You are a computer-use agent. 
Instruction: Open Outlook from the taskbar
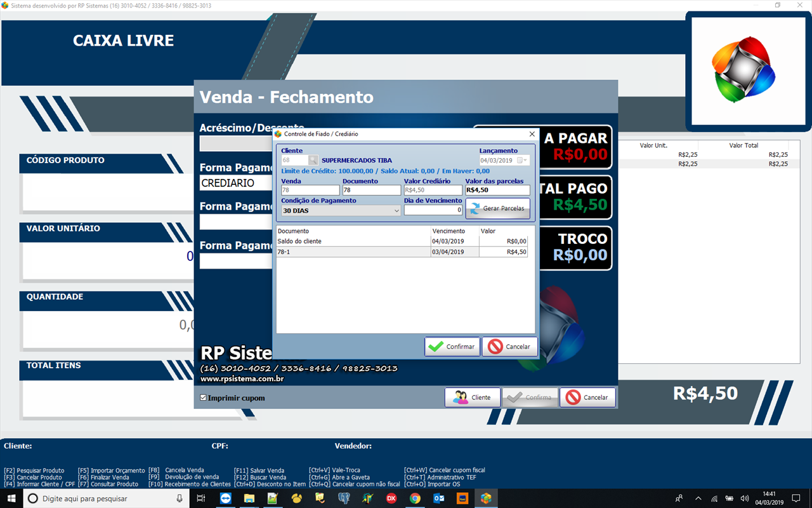click(x=438, y=498)
